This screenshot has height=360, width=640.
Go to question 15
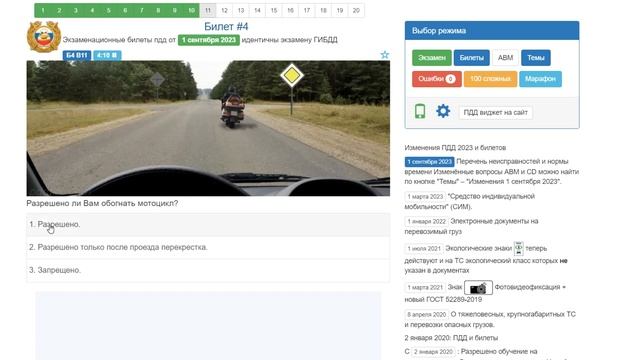click(x=274, y=11)
